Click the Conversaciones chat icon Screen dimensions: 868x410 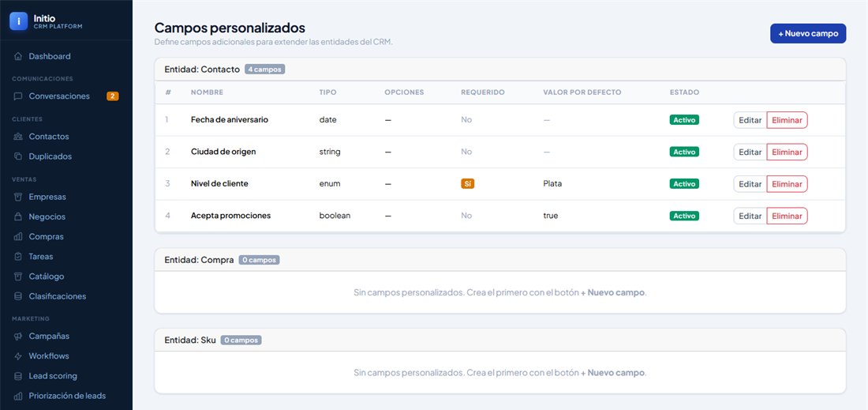18,96
